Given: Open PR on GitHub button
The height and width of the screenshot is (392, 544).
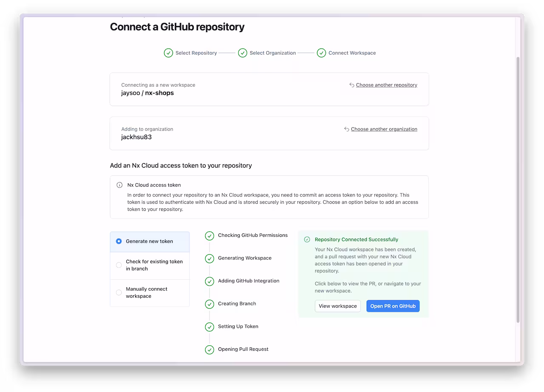Looking at the screenshot, I should click(393, 306).
